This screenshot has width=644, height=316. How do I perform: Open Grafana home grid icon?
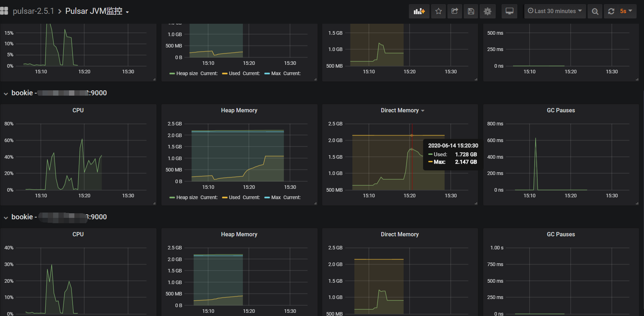[4, 11]
